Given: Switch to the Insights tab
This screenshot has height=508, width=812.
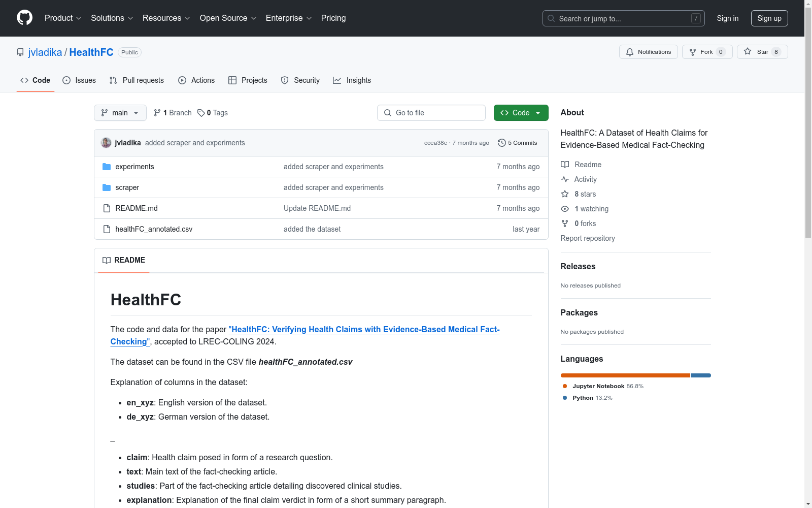Looking at the screenshot, I should click(352, 80).
